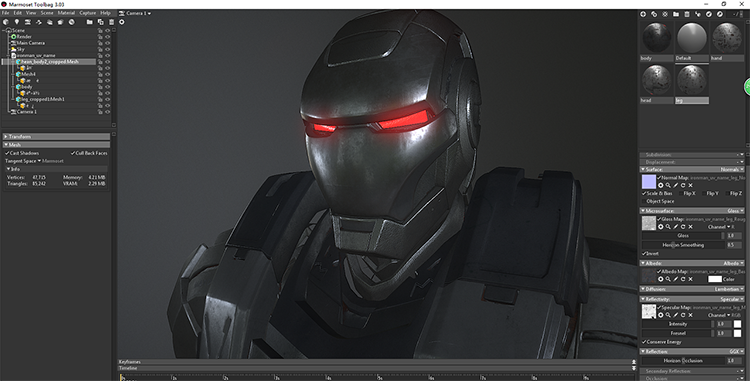
Task: Remove the Normal Map using its X icon
Action: pos(690,185)
